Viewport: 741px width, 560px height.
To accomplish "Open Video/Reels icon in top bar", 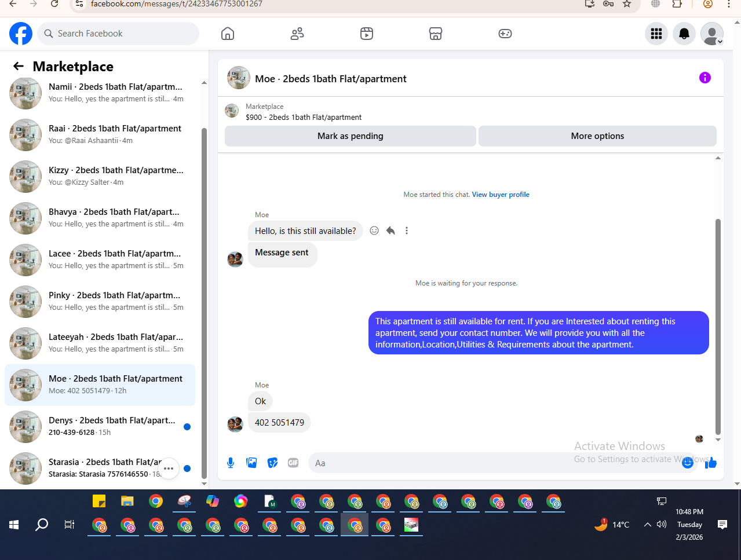I will [367, 34].
